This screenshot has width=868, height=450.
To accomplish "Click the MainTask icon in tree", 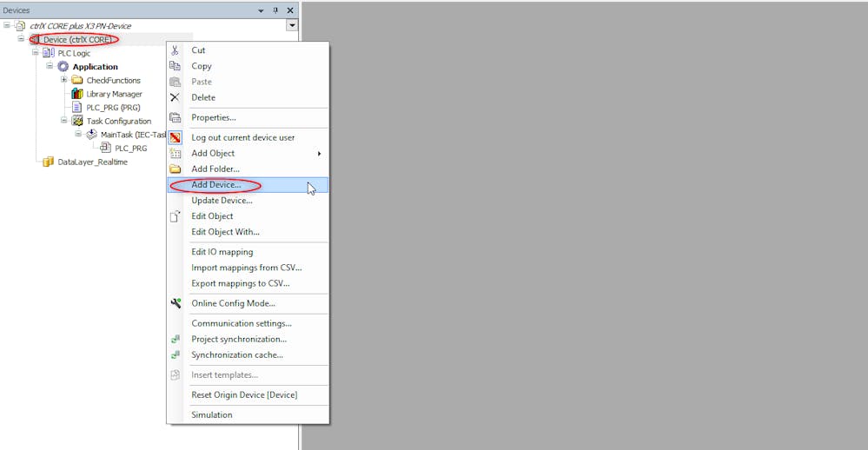I will (92, 135).
